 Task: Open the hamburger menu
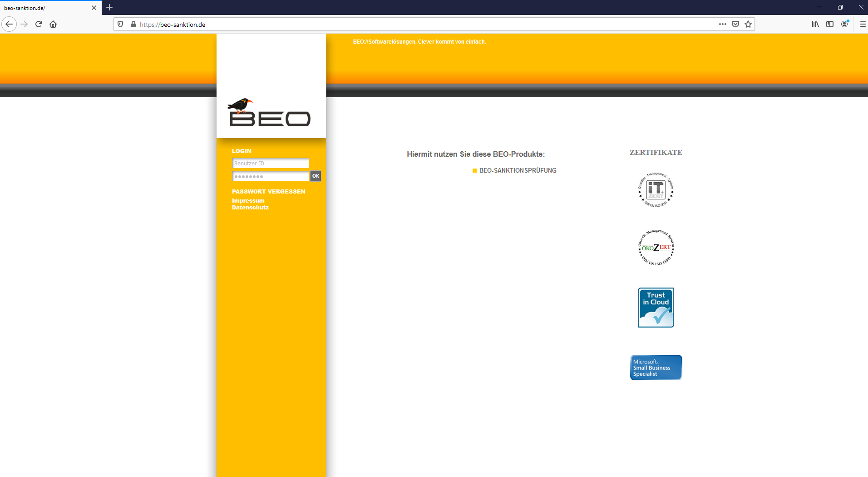(x=862, y=24)
